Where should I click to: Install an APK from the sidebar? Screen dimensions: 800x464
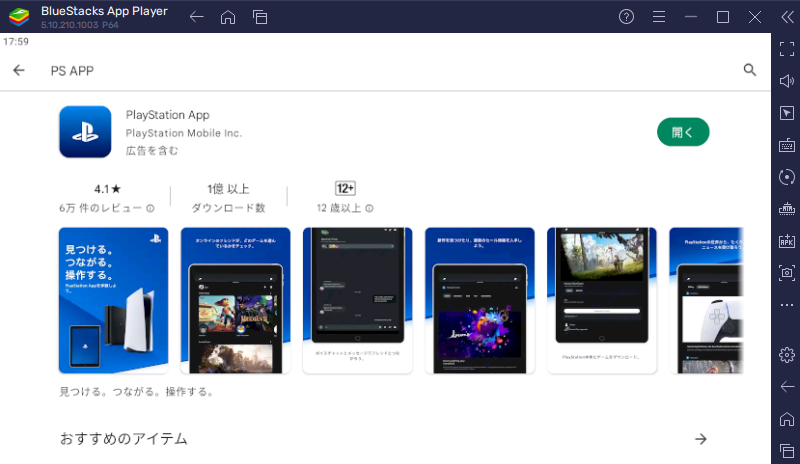pyautogui.click(x=787, y=240)
